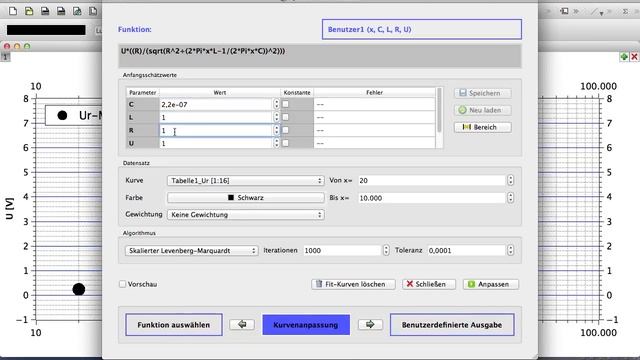Image resolution: width=640 pixels, height=360 pixels.
Task: Click the Parameter column header
Action: [x=142, y=93]
